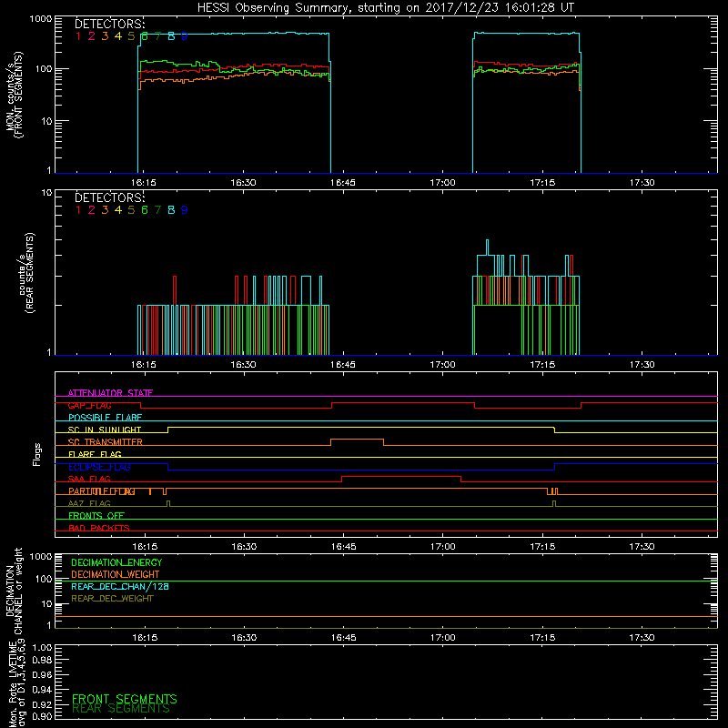Screen dimensions: 728x728
Task: Click the 16:30 tick label under front segments plot
Action: pyautogui.click(x=243, y=183)
